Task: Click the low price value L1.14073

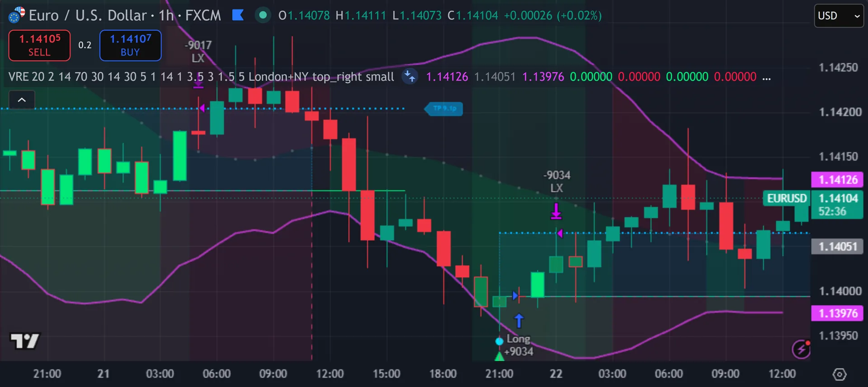Action: (417, 16)
